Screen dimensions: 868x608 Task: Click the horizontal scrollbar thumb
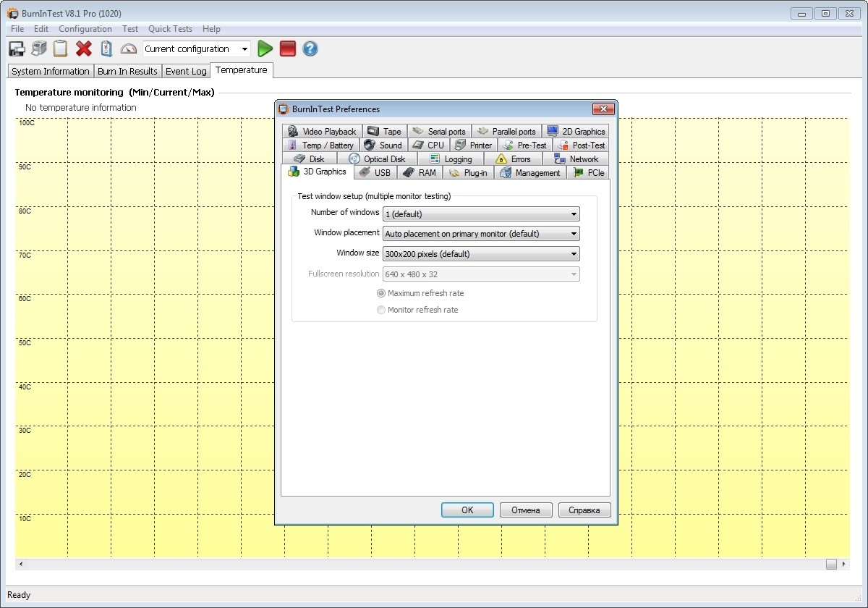point(832,564)
